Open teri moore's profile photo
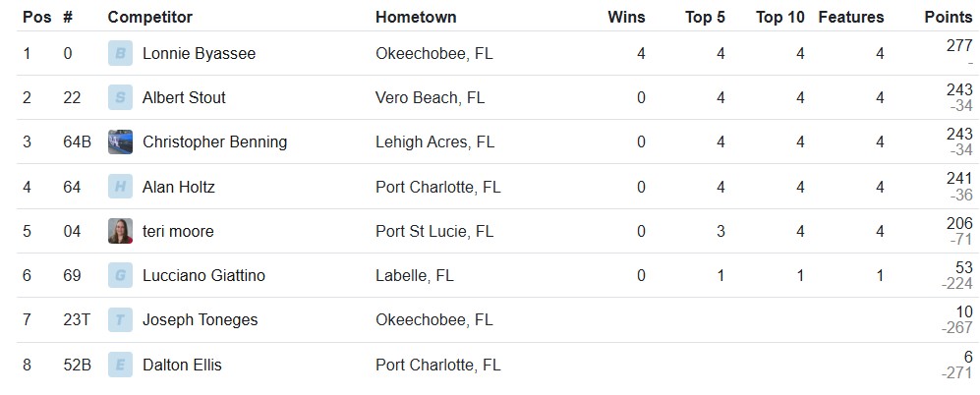This screenshot has width=980, height=395. (120, 231)
